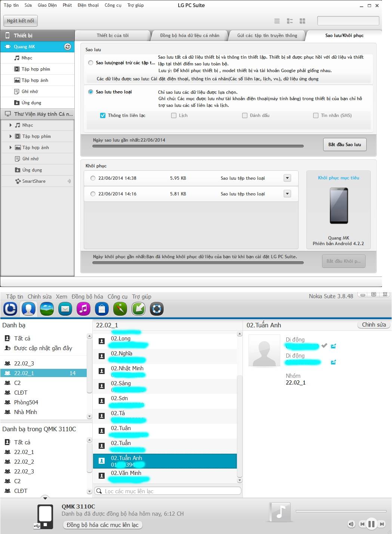Open Giao Diện menu in LG PC Suite
This screenshot has height=534, width=392.
(47, 5)
